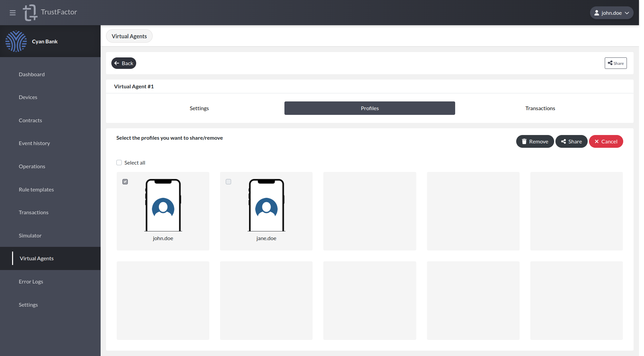Click the back arrow icon on Back button
Viewport: 644px width, 356px height.
click(116, 63)
